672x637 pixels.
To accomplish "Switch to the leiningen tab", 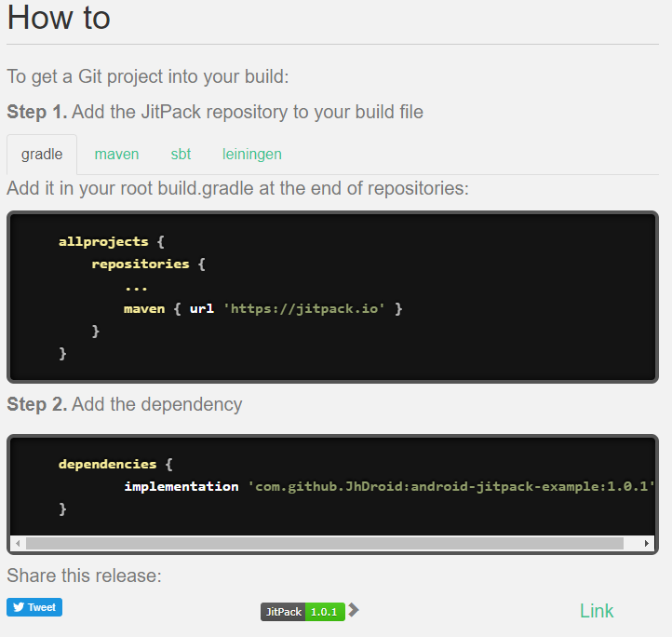I will click(x=252, y=155).
